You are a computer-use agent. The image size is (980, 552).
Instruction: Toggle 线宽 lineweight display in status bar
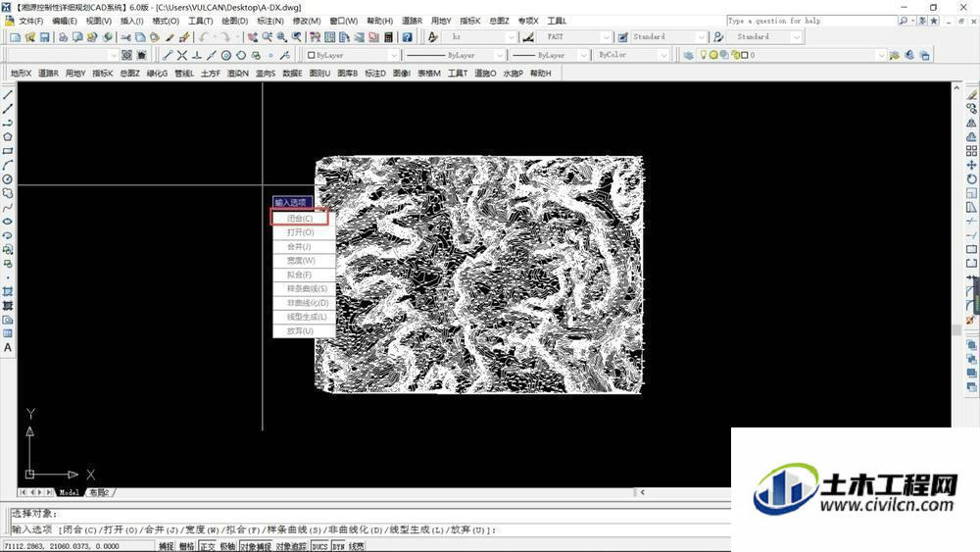click(x=357, y=546)
